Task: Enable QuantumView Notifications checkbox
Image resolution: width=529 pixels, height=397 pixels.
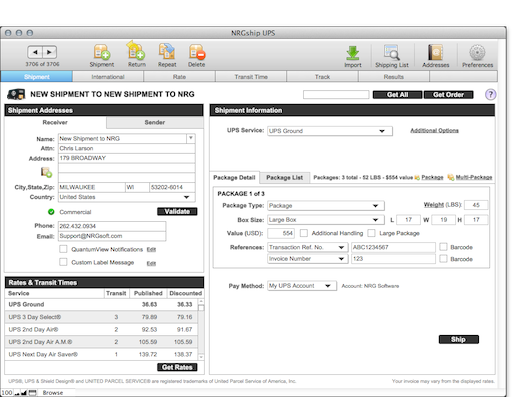Action: tap(63, 249)
